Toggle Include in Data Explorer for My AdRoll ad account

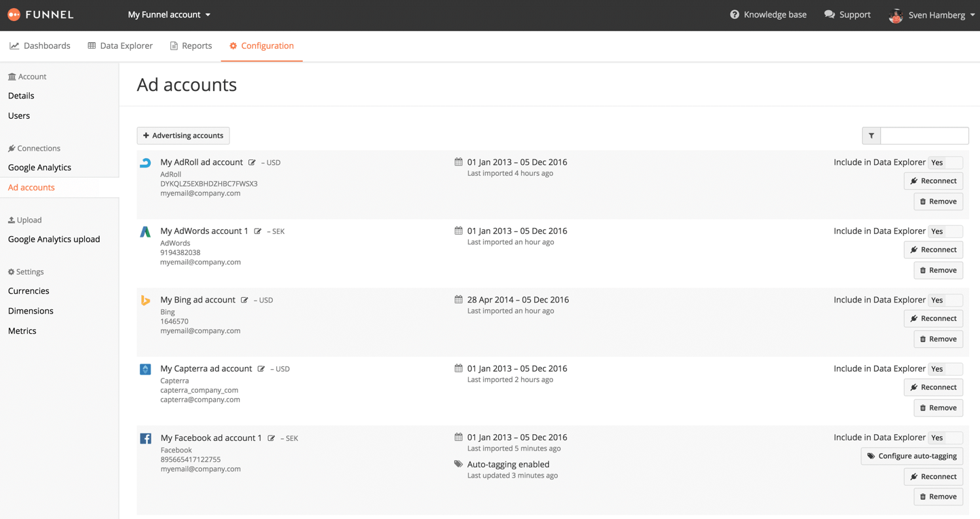pos(946,162)
